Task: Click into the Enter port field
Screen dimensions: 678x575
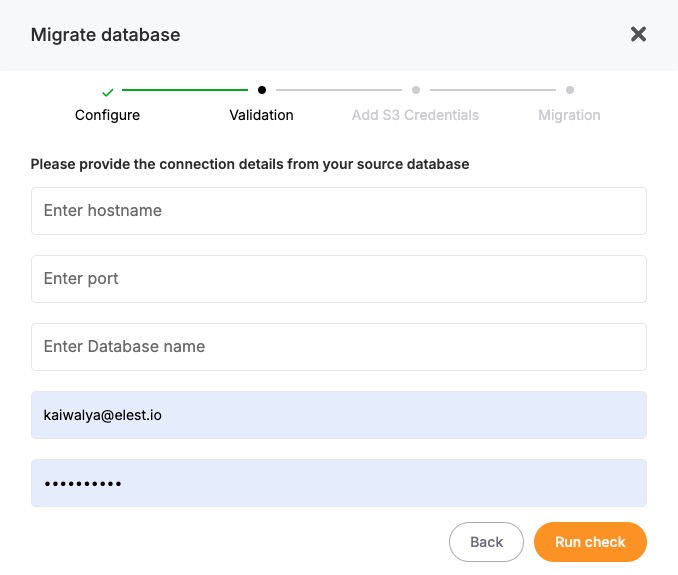Action: pyautogui.click(x=338, y=279)
